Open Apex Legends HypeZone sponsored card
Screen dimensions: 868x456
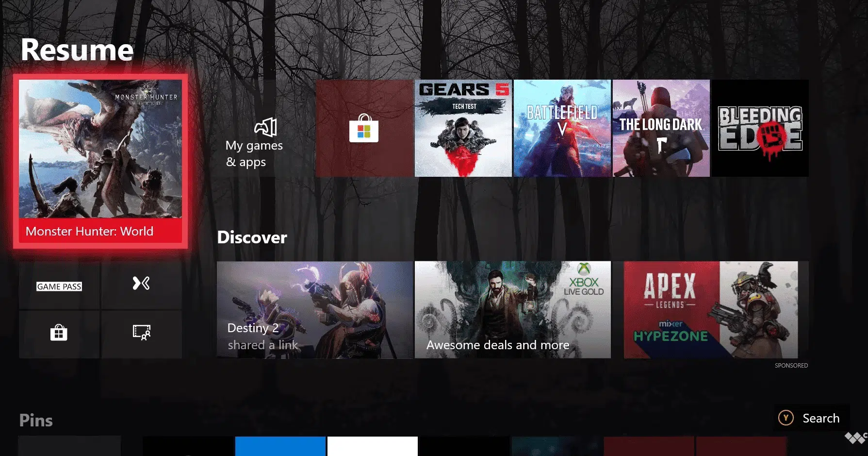(711, 310)
